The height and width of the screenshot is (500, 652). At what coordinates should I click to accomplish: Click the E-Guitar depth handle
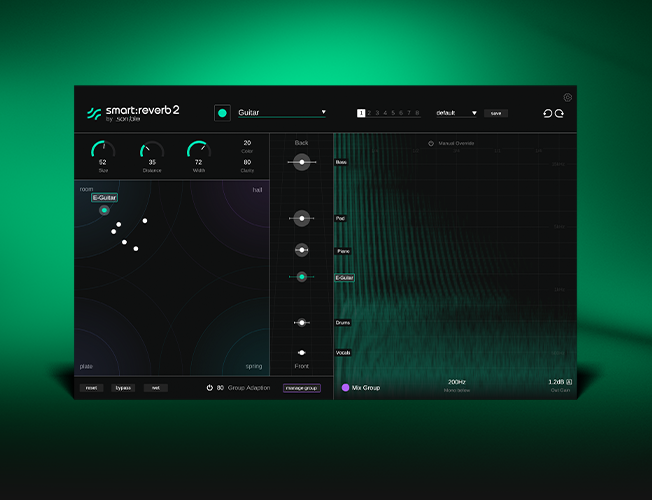(302, 277)
